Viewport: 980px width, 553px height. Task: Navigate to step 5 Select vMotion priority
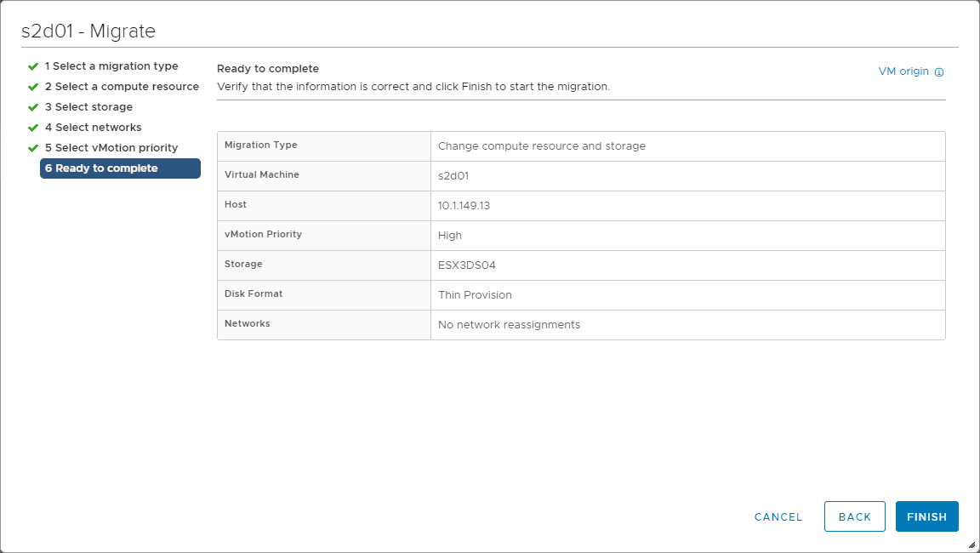111,148
